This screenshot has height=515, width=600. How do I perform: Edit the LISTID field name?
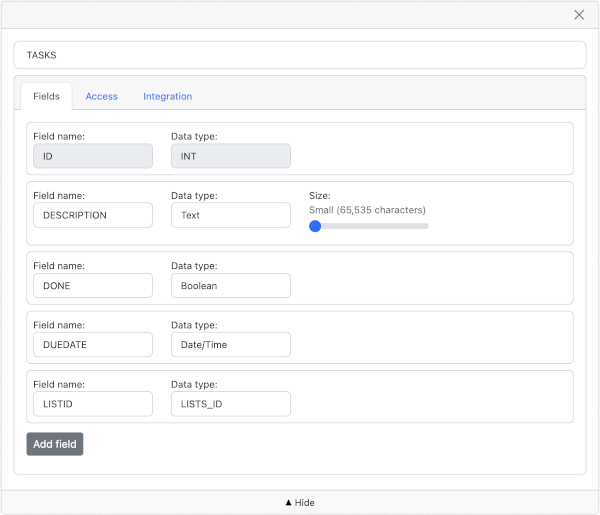[x=92, y=403]
